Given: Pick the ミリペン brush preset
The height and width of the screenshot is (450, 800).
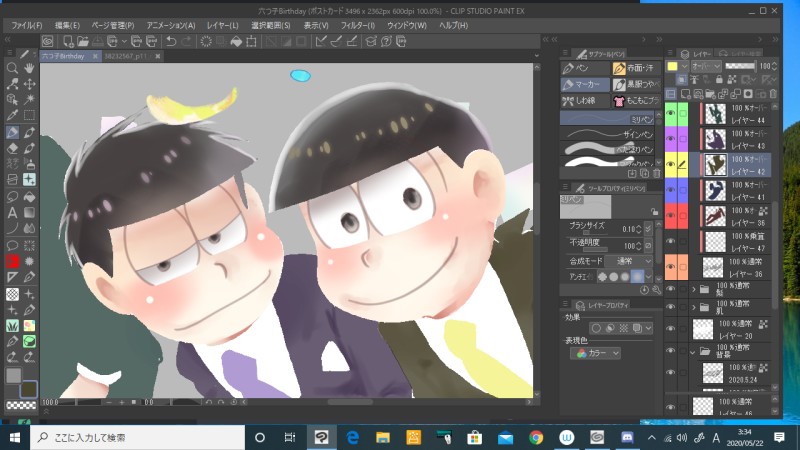Looking at the screenshot, I should coord(607,118).
